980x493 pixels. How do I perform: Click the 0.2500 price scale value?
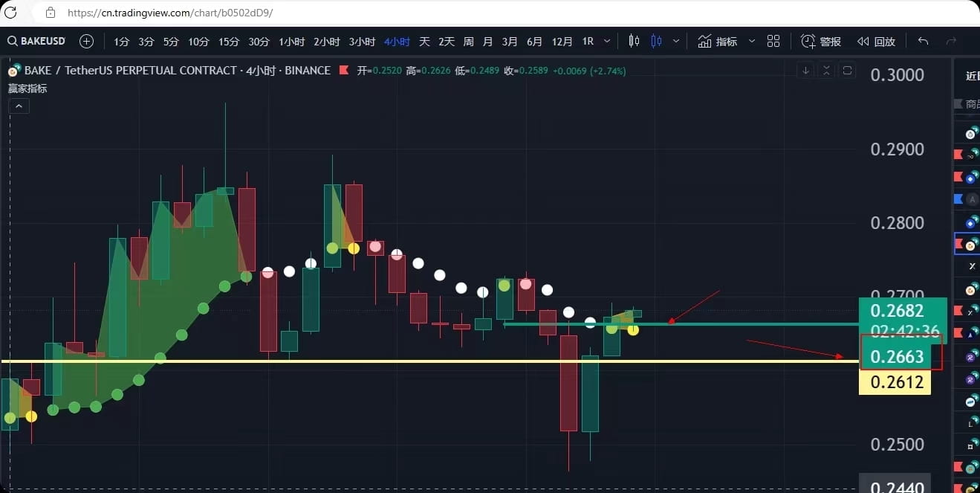click(897, 445)
